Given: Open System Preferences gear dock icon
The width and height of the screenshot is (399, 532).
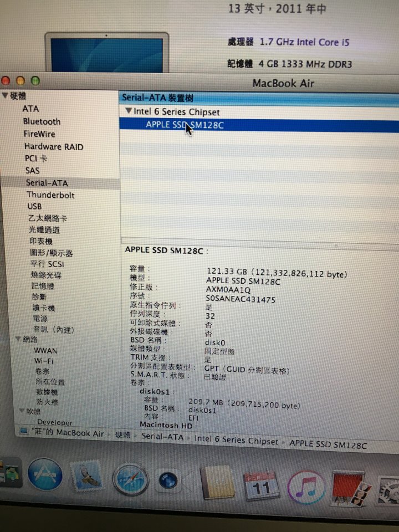Looking at the screenshot, I should pos(389,492).
